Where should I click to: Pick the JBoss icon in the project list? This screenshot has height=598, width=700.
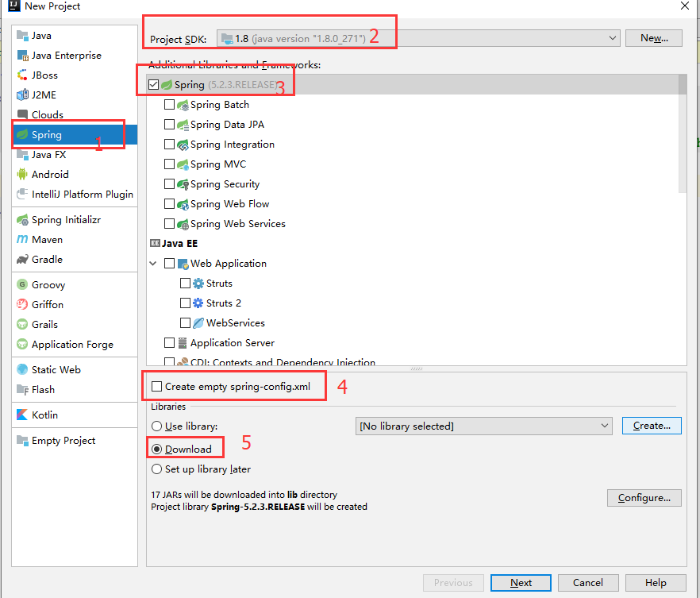tap(22, 75)
